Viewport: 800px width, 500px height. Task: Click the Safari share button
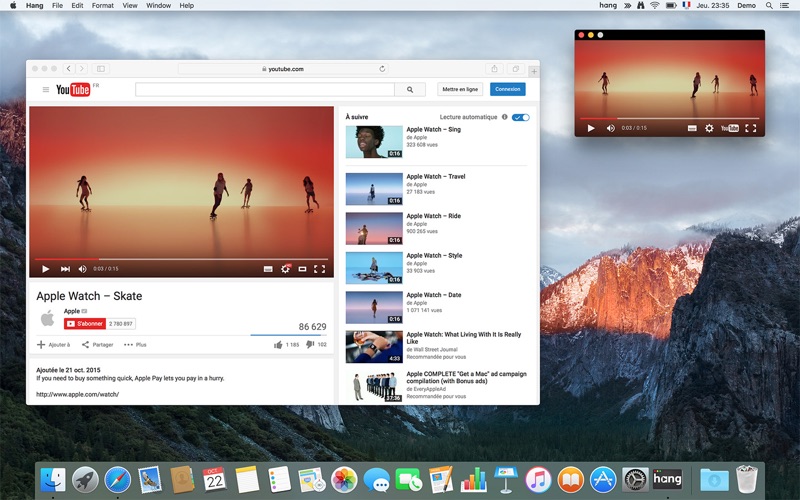pos(494,69)
